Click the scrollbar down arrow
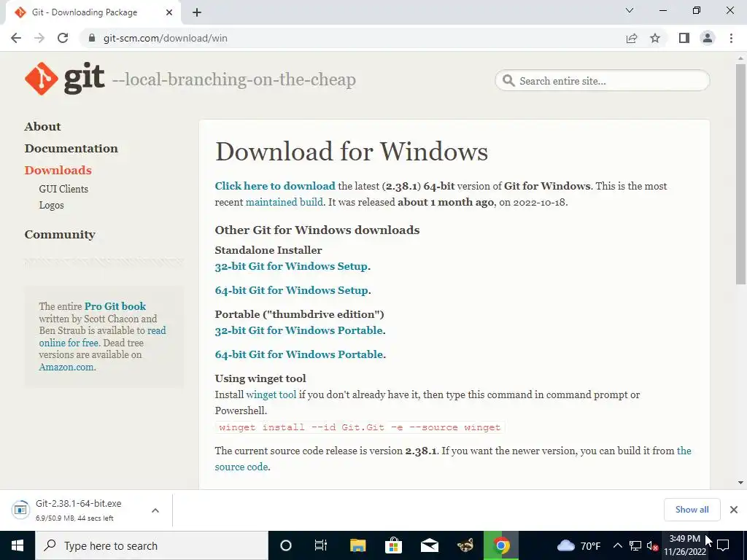747x560 pixels. (740, 483)
